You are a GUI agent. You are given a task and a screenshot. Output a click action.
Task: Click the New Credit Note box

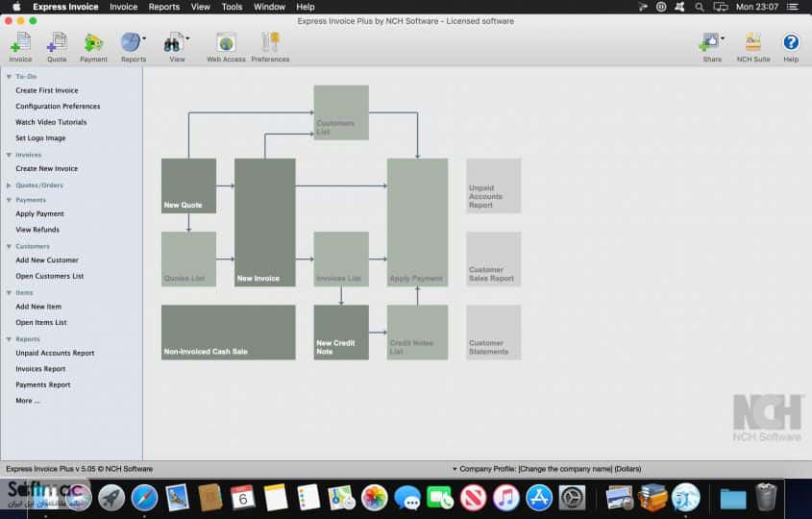click(341, 332)
